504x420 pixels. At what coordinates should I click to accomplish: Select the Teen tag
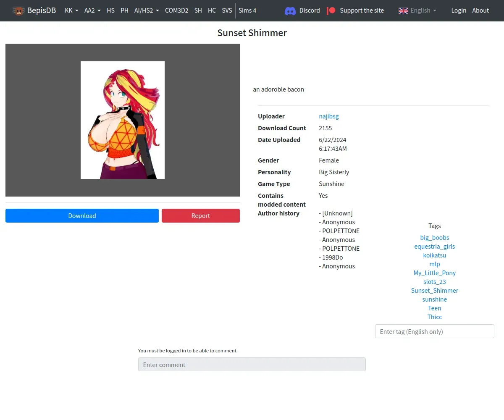435,308
